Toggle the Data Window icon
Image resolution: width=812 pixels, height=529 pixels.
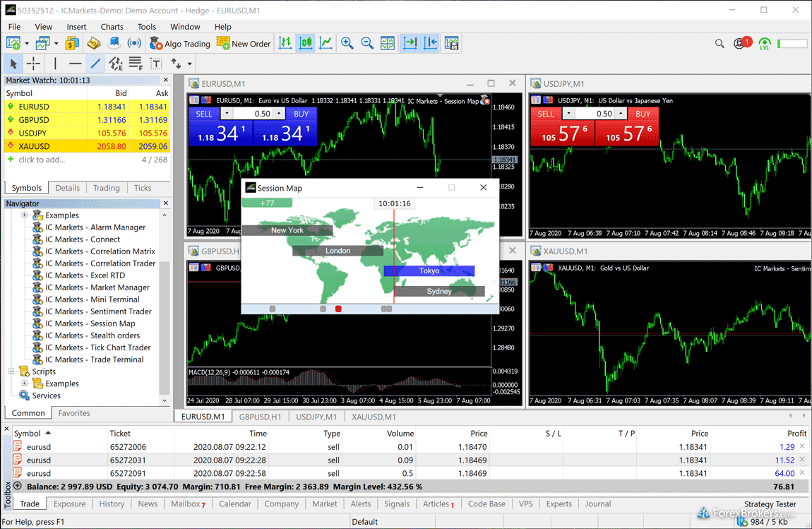click(94, 44)
